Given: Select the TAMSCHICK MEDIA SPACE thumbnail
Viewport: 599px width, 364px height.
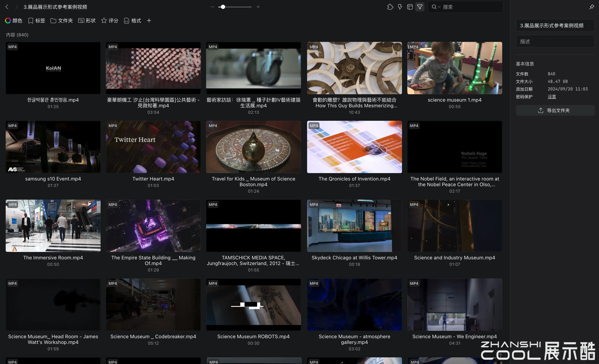Looking at the screenshot, I should point(254,226).
